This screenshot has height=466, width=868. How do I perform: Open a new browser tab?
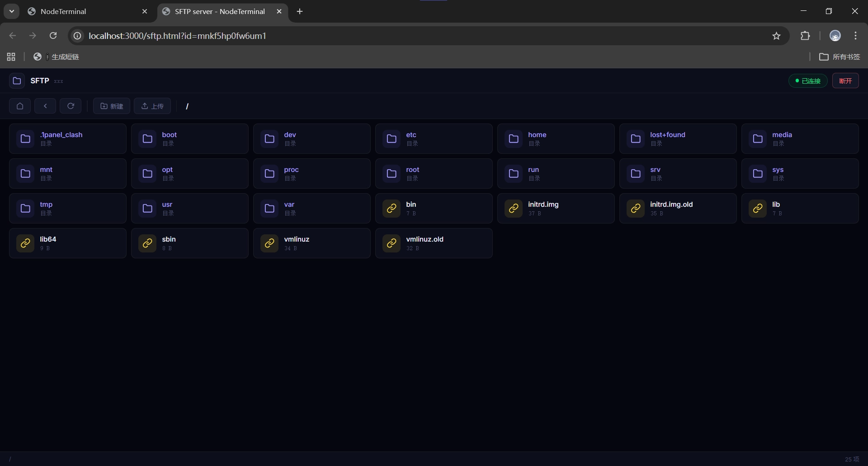[x=300, y=12]
